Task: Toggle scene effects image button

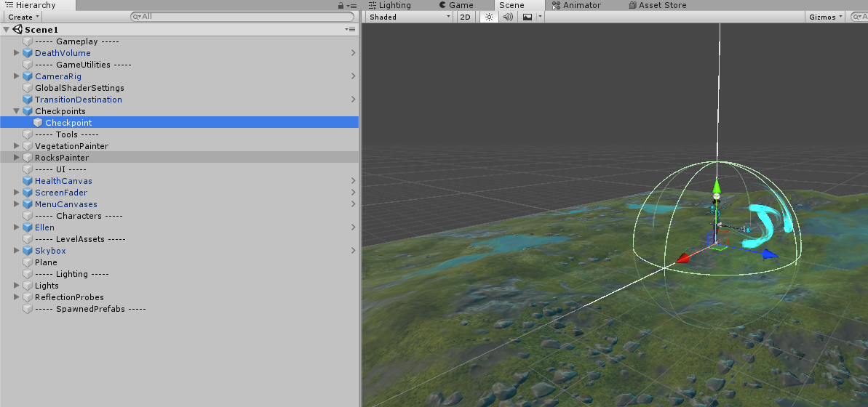Action: pyautogui.click(x=527, y=17)
